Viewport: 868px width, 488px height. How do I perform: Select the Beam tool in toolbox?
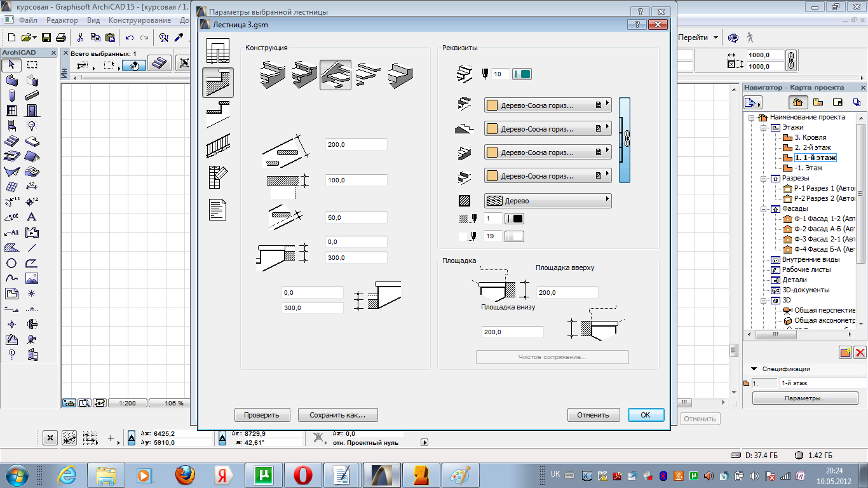(x=32, y=96)
